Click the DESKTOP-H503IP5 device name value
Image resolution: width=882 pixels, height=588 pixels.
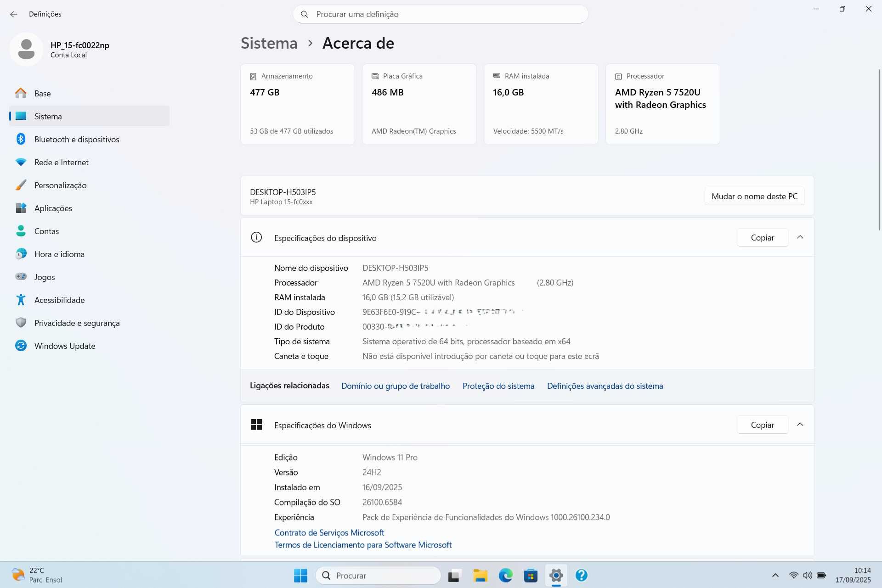coord(396,268)
